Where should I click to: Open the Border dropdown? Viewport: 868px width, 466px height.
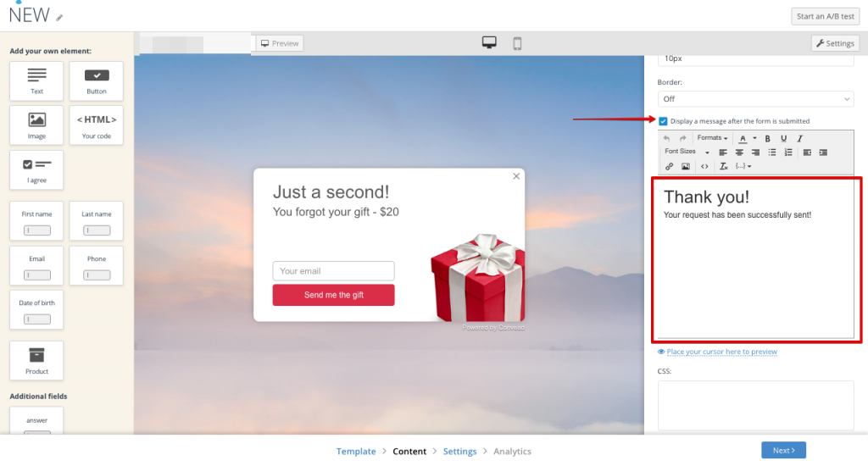coord(755,99)
